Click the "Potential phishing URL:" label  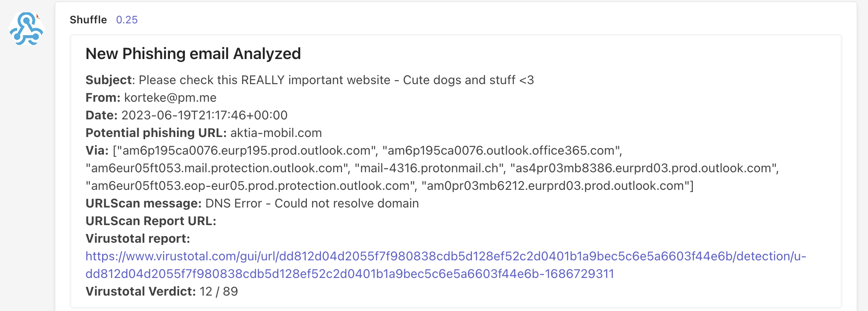click(x=156, y=133)
